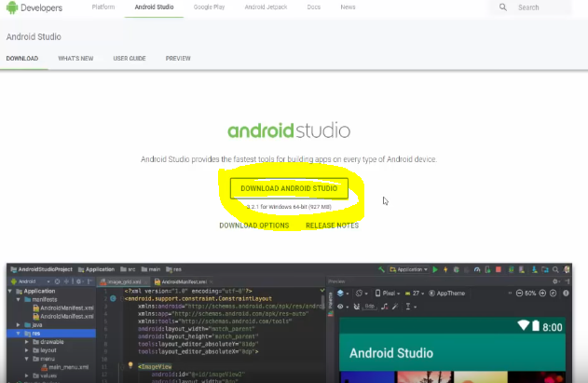Click the main breadcrumb folder
This screenshot has width=588, height=383.
(x=151, y=269)
